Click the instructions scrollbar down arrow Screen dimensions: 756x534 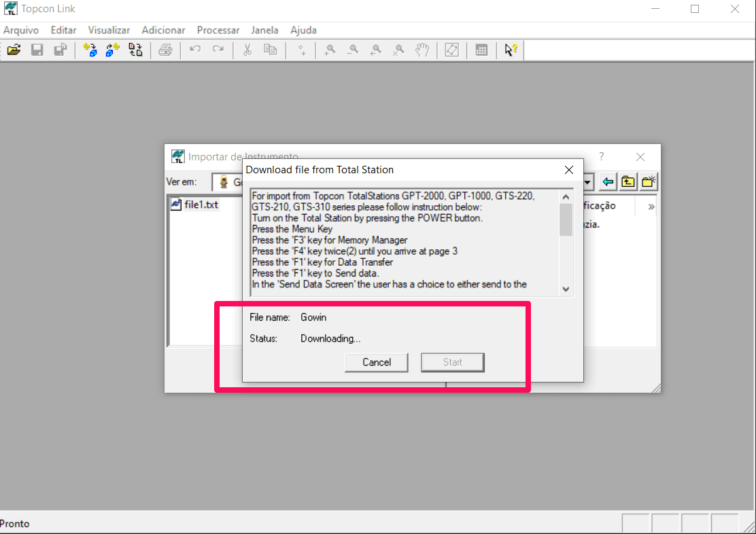566,289
